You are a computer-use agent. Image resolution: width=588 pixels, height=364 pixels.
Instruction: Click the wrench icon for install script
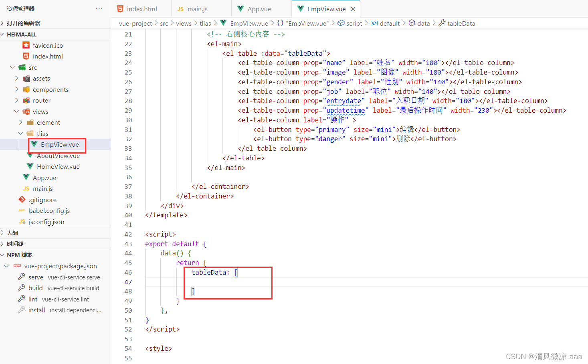point(22,310)
